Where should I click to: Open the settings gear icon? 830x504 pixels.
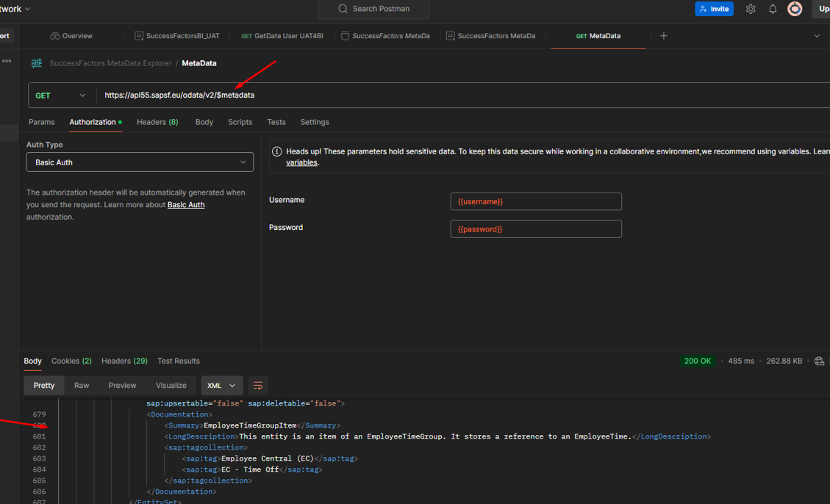[750, 9]
